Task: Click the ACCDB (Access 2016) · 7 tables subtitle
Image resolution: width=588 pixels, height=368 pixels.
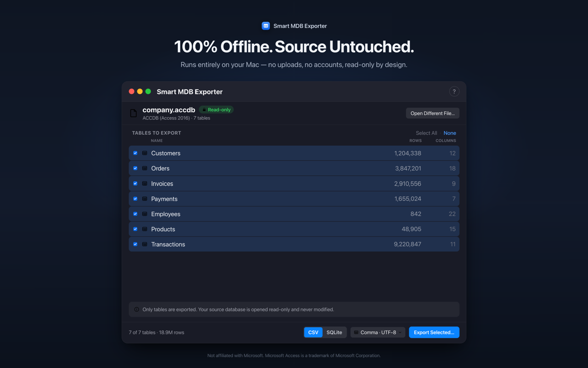Action: [176, 118]
